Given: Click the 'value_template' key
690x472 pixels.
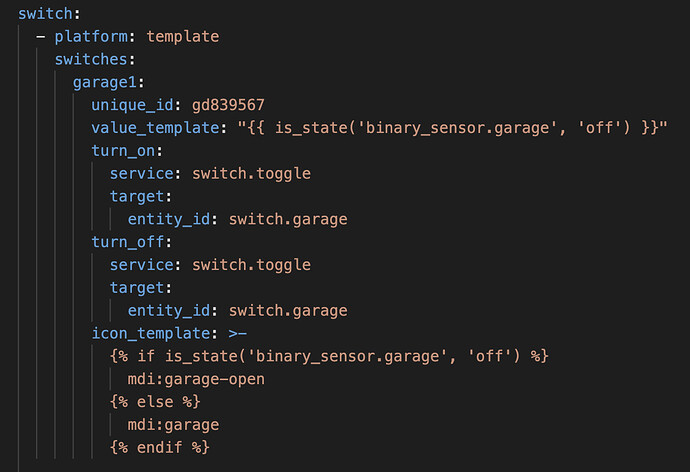Looking at the screenshot, I should coord(155,128).
